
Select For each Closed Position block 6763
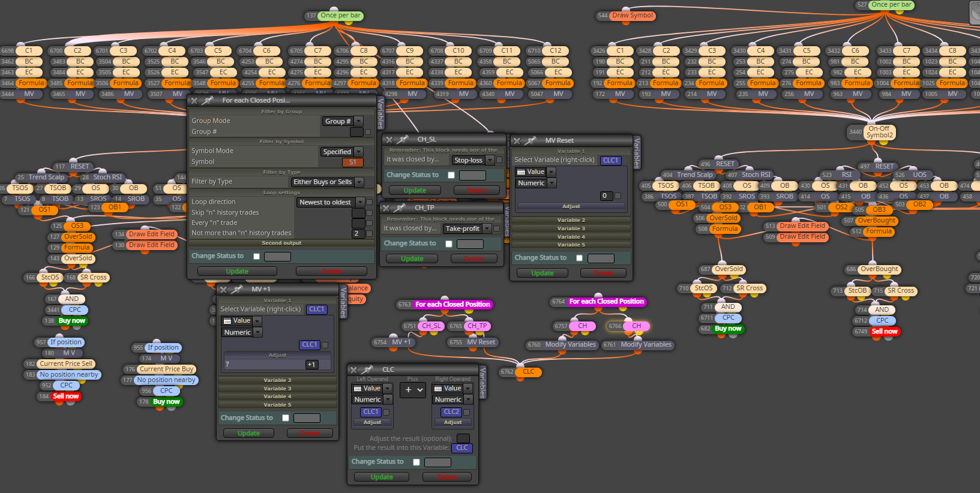click(452, 305)
